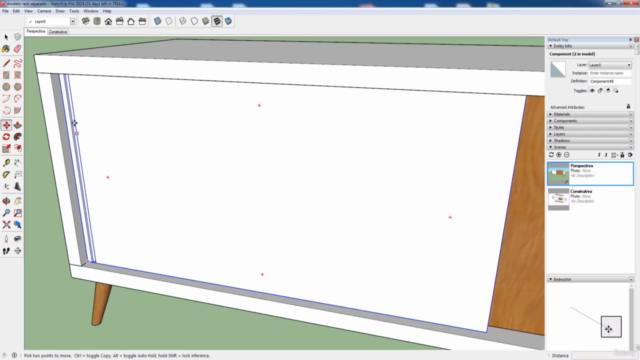Click Update Scene refresh button
Screen dimensions: 640x360
point(551,155)
